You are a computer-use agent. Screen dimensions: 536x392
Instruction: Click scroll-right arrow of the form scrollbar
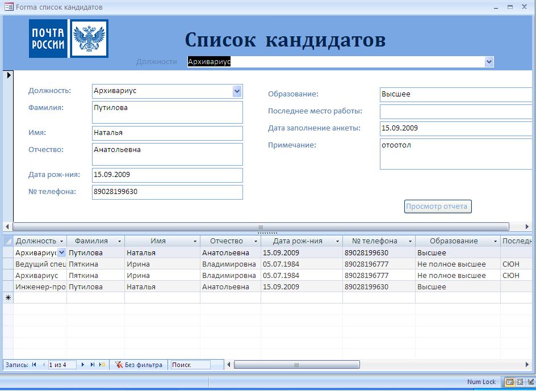pyautogui.click(x=527, y=227)
